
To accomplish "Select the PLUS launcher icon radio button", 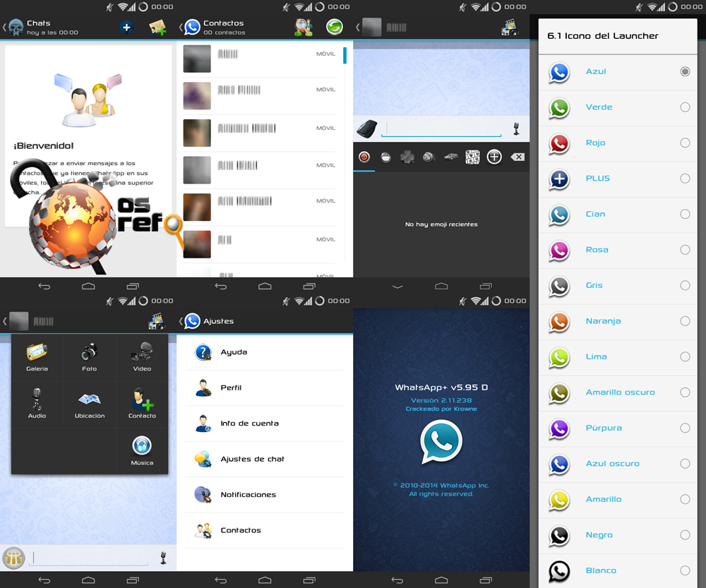I will pyautogui.click(x=685, y=179).
